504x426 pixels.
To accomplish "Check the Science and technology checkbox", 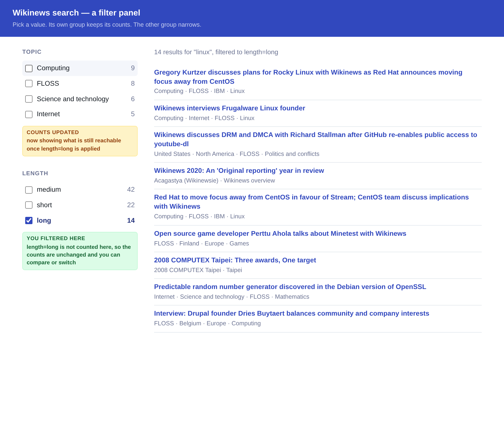I will coord(29,99).
